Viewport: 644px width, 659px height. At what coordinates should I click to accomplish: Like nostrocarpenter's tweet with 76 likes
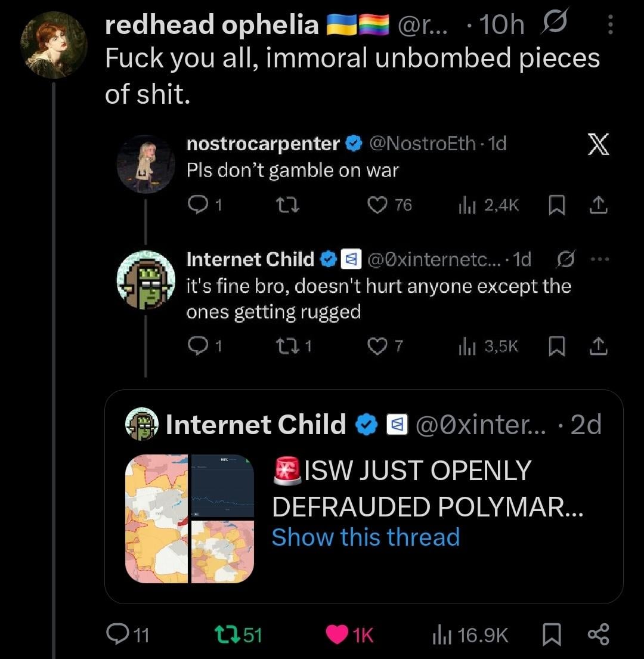point(376,205)
